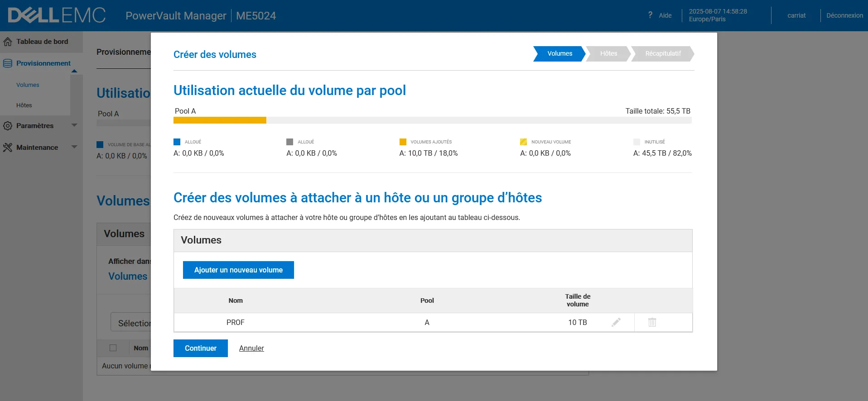The width and height of the screenshot is (868, 401).
Task: Select the Volumes wizard step
Action: (x=559, y=53)
